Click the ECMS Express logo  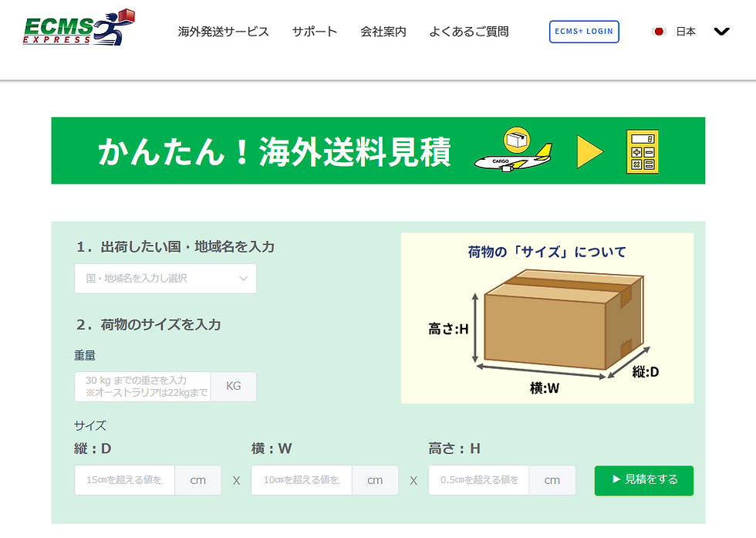pyautogui.click(x=79, y=28)
